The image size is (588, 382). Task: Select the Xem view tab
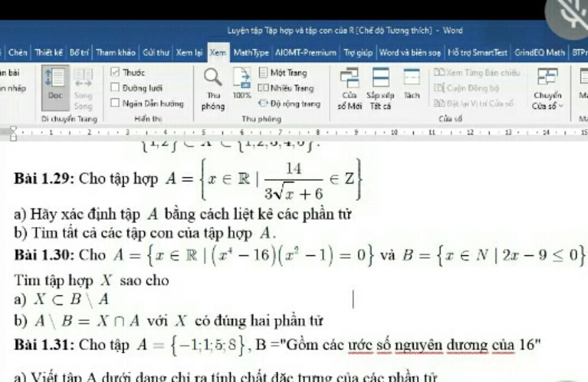(x=218, y=52)
